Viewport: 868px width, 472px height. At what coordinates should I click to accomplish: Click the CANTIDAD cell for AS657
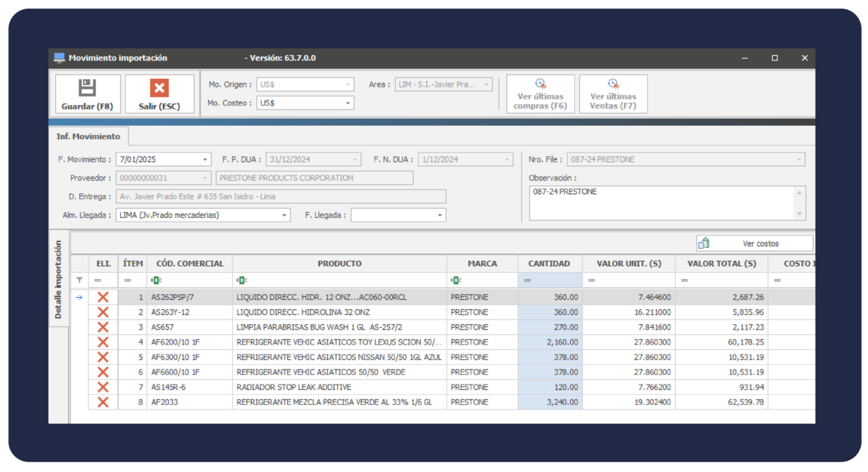click(550, 327)
